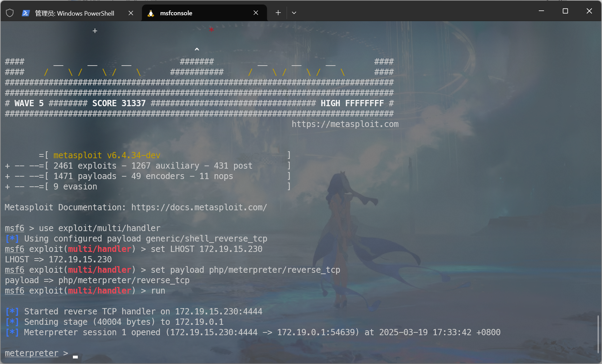Screen dimensions: 602x364
Task: Minimize the terminal window
Action: pyautogui.click(x=541, y=11)
